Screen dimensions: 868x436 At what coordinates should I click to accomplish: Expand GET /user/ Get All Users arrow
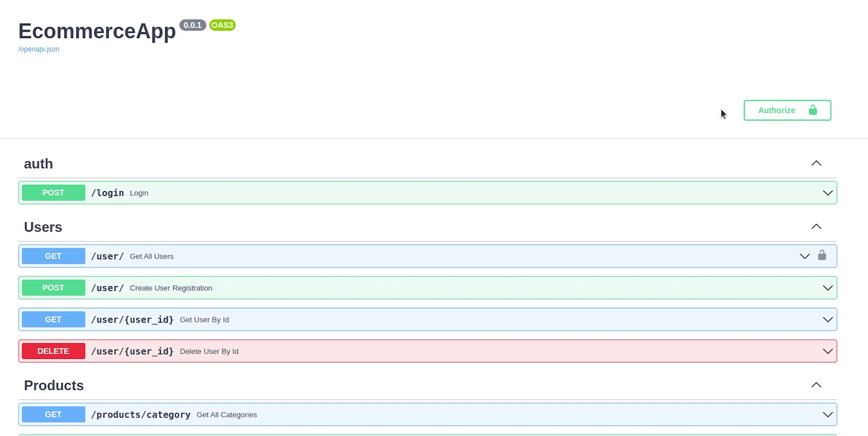click(804, 256)
